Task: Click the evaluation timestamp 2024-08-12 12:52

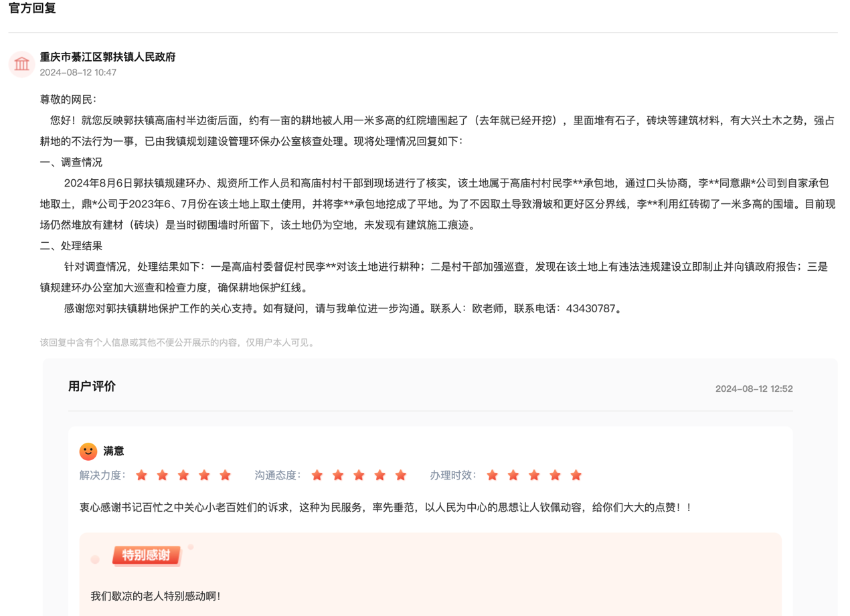Action: point(754,388)
